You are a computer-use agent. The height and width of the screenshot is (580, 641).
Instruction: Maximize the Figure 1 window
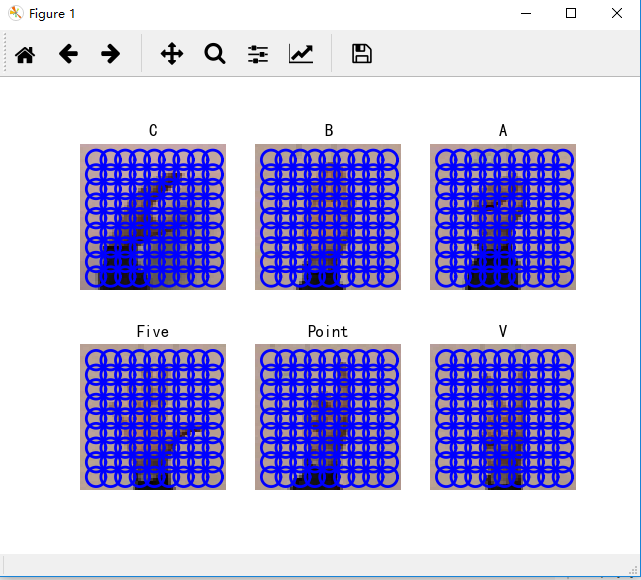tap(571, 13)
